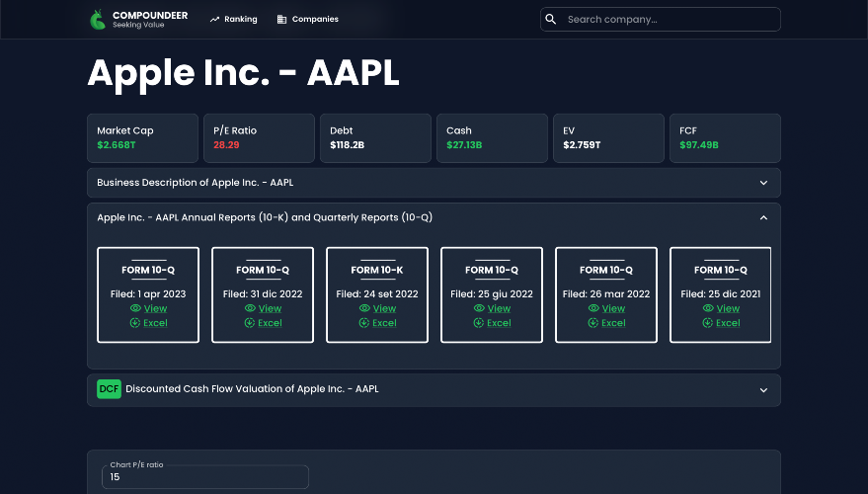868x494 pixels.
Task: Click the 'Filed: 24 set 2022' text
Action: (x=377, y=294)
